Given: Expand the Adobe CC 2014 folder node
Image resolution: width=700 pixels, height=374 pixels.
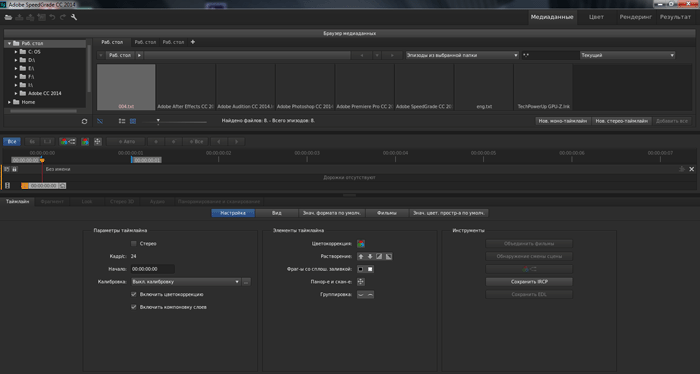Looking at the screenshot, I should 16,94.
